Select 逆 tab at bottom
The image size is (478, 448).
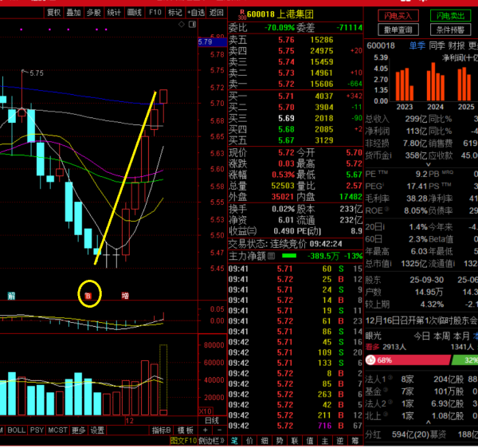pyautogui.click(x=340, y=440)
